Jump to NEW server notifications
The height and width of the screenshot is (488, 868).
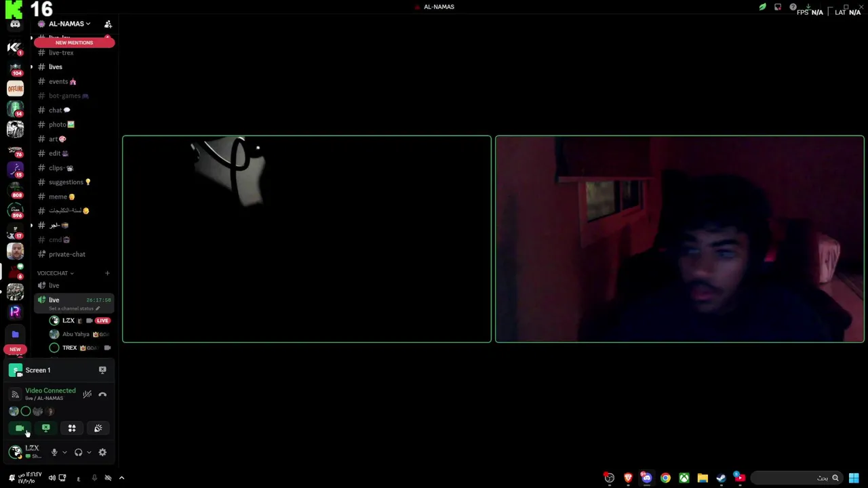(x=15, y=349)
